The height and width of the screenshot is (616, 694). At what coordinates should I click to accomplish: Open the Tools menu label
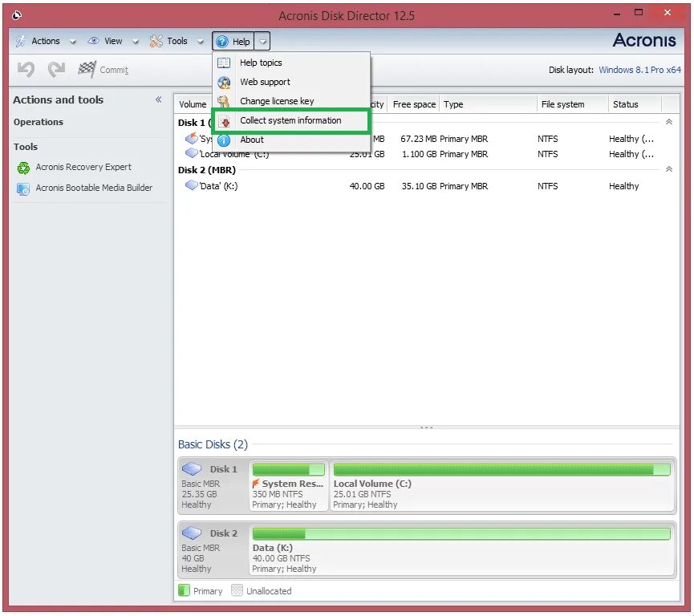click(x=177, y=41)
